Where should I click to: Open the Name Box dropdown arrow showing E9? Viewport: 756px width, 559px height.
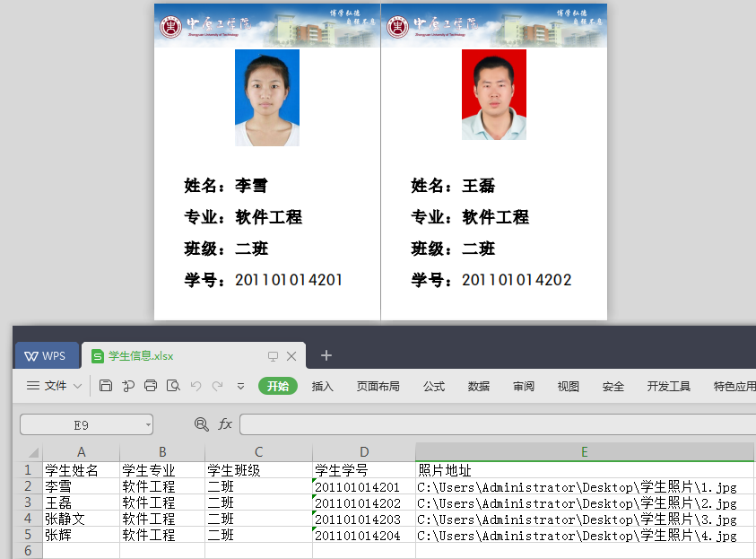click(148, 424)
